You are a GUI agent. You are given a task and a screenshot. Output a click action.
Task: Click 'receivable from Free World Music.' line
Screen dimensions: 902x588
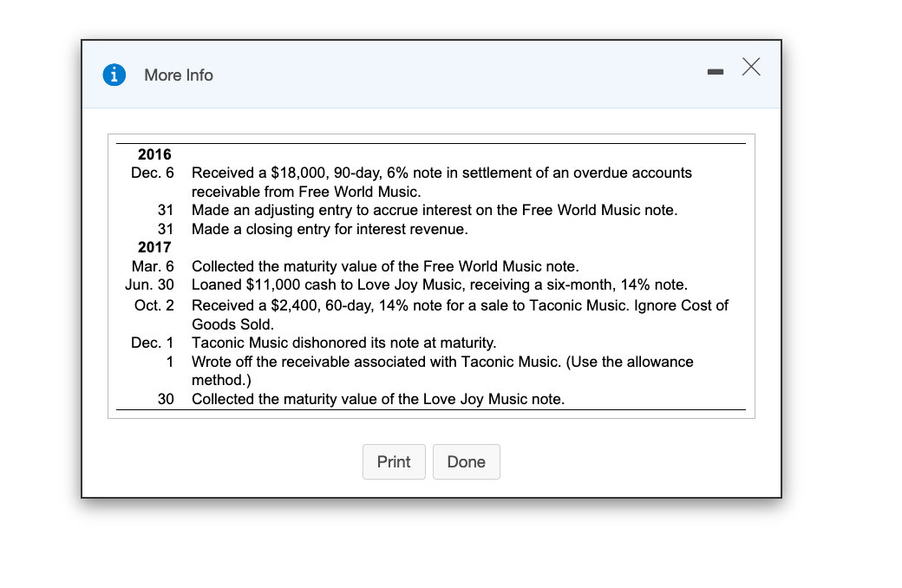[x=306, y=192]
